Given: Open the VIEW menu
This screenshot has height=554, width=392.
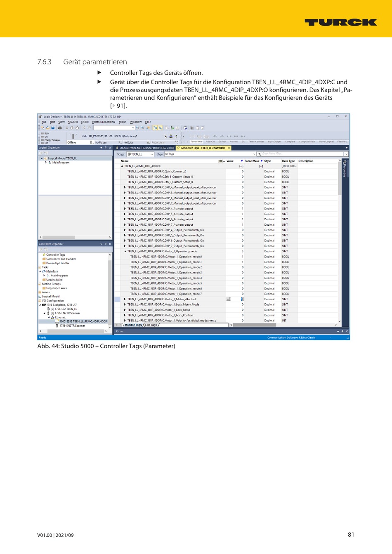Looking at the screenshot, I should (x=61, y=122).
